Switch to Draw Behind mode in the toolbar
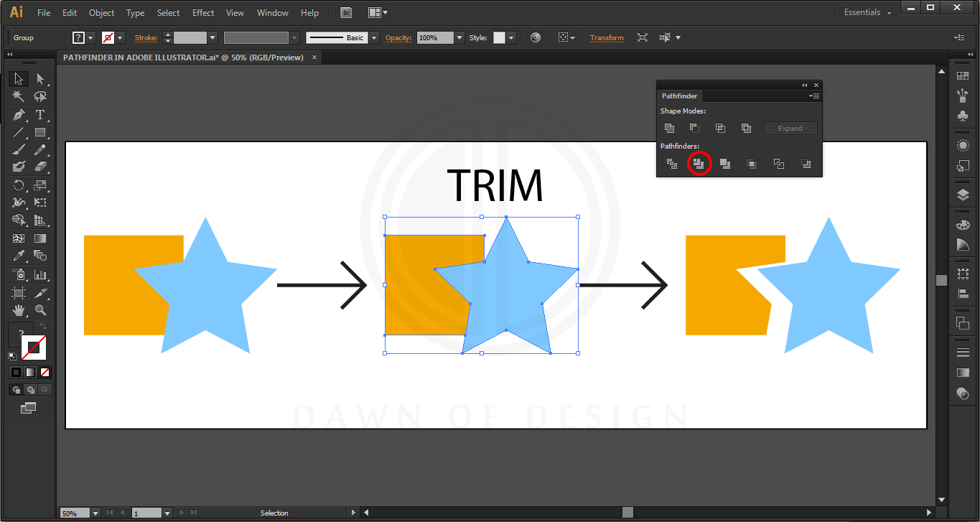The width and height of the screenshot is (980, 522). point(29,389)
